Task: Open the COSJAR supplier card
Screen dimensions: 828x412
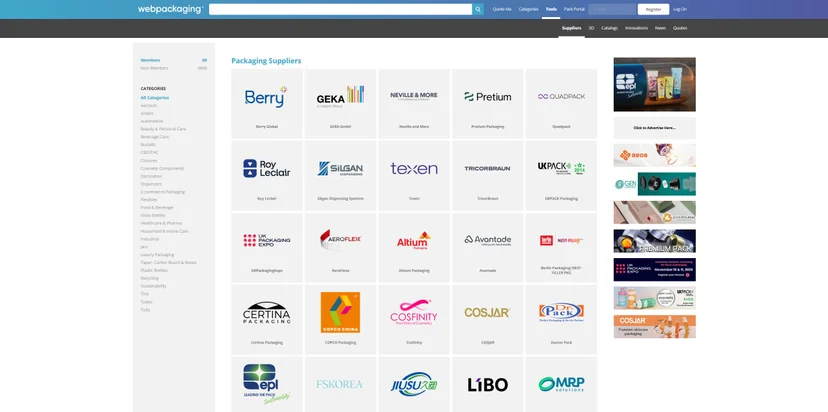Action: (487, 319)
